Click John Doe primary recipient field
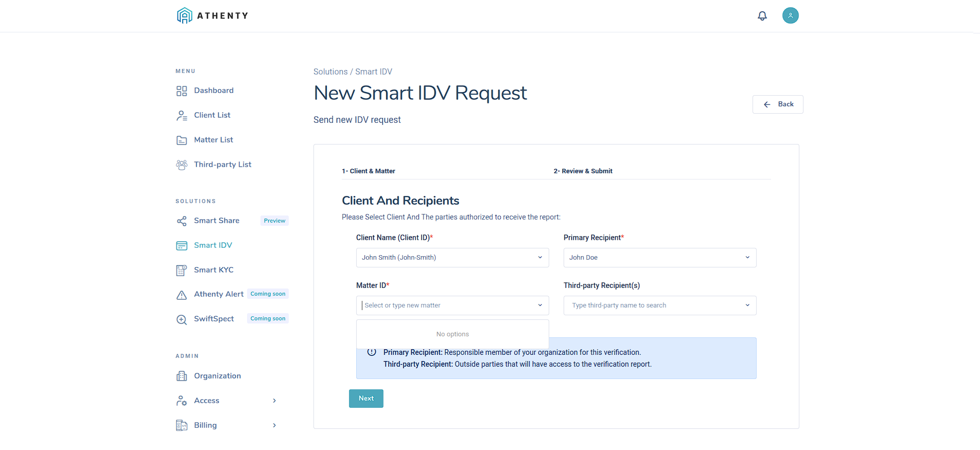Screen dimensions: 980x450 point(660,258)
